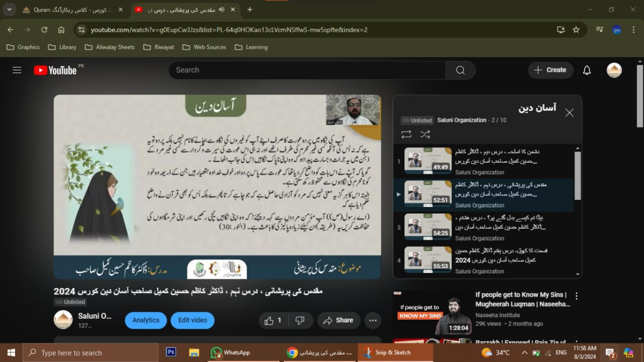Click the playlist panel scrollbar
The width and height of the screenshot is (644, 362).
pos(578,176)
